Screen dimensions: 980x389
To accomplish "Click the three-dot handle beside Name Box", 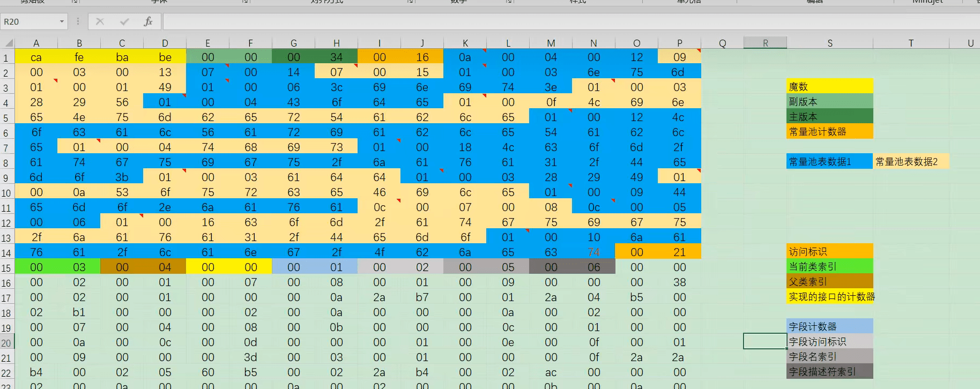I will click(x=78, y=21).
